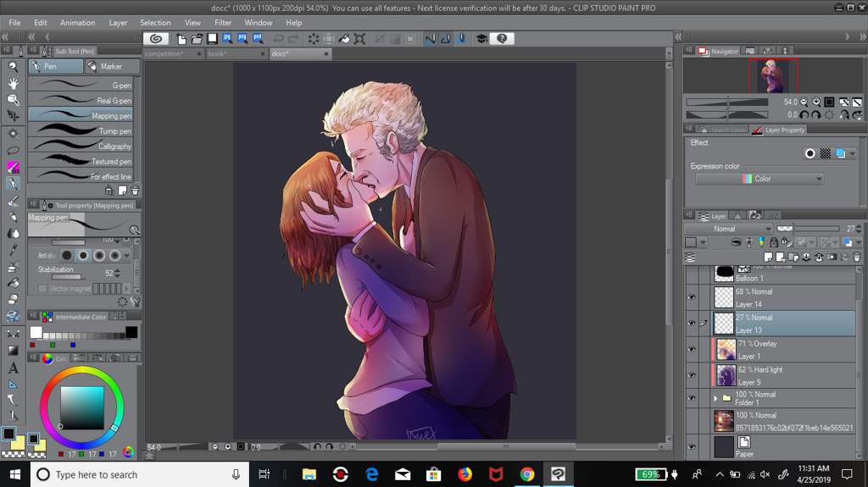Image resolution: width=868 pixels, height=487 pixels.
Task: Select the Auto select wand tool
Action: [13, 133]
